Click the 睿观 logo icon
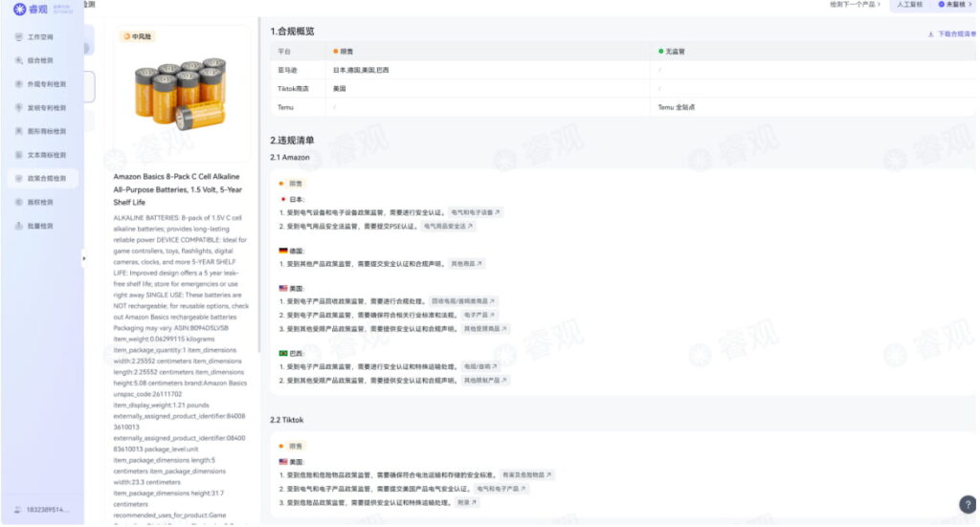This screenshot has width=980, height=527. tap(19, 9)
